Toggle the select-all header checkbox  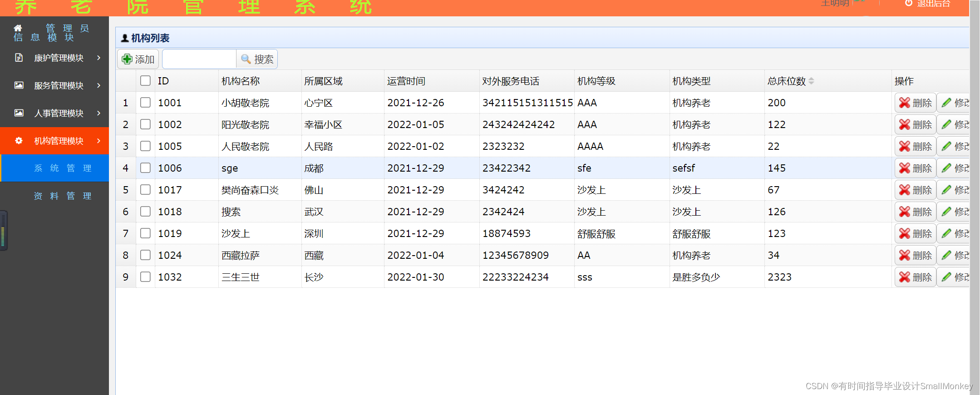point(145,80)
